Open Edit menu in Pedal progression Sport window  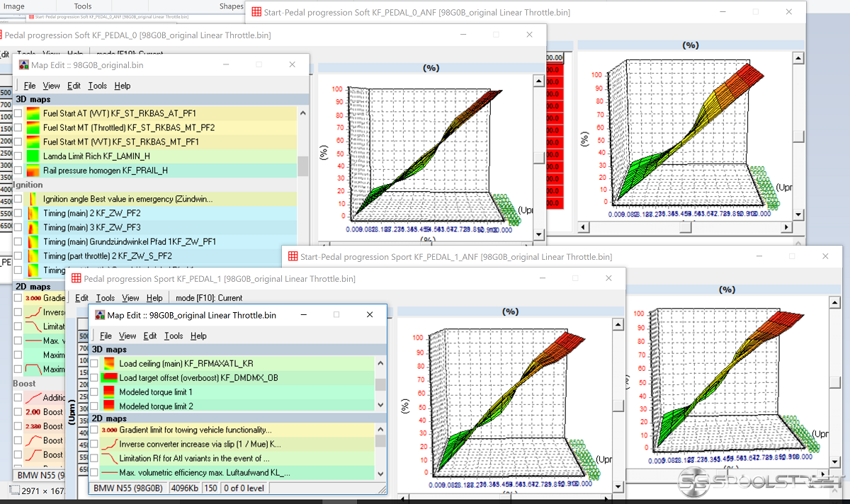(x=82, y=298)
